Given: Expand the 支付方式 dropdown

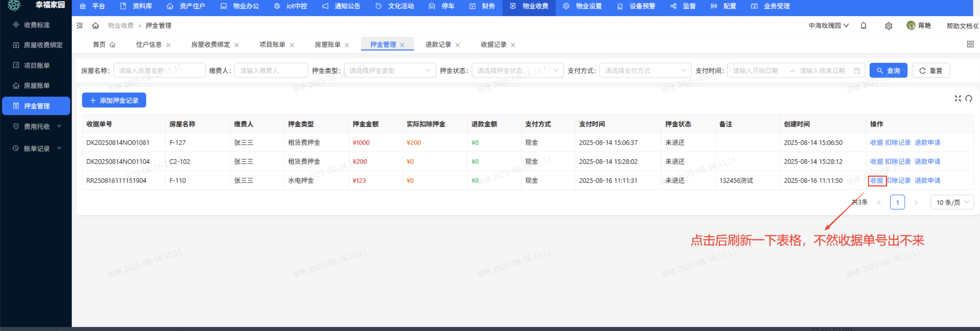Looking at the screenshot, I should coord(645,71).
